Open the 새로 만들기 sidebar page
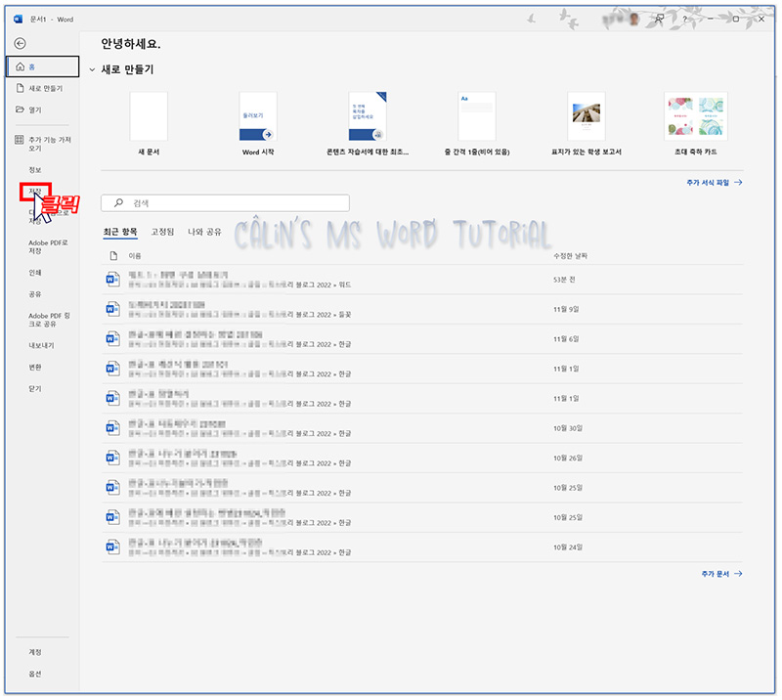Image resolution: width=782 pixels, height=700 pixels. click(x=42, y=88)
